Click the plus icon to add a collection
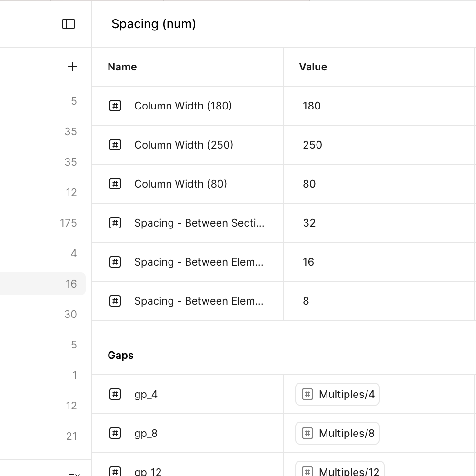 72,67
